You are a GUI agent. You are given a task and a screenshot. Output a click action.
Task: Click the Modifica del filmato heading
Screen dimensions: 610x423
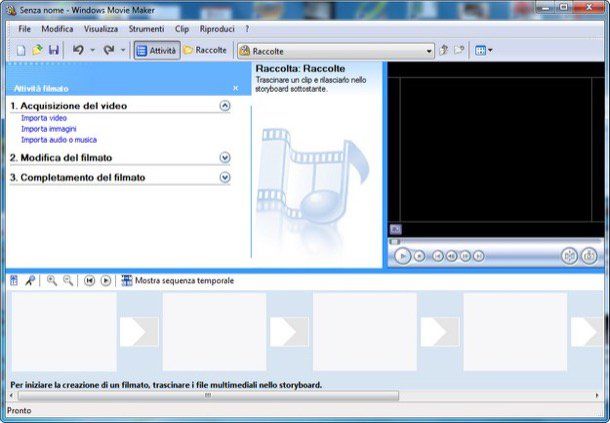point(61,158)
